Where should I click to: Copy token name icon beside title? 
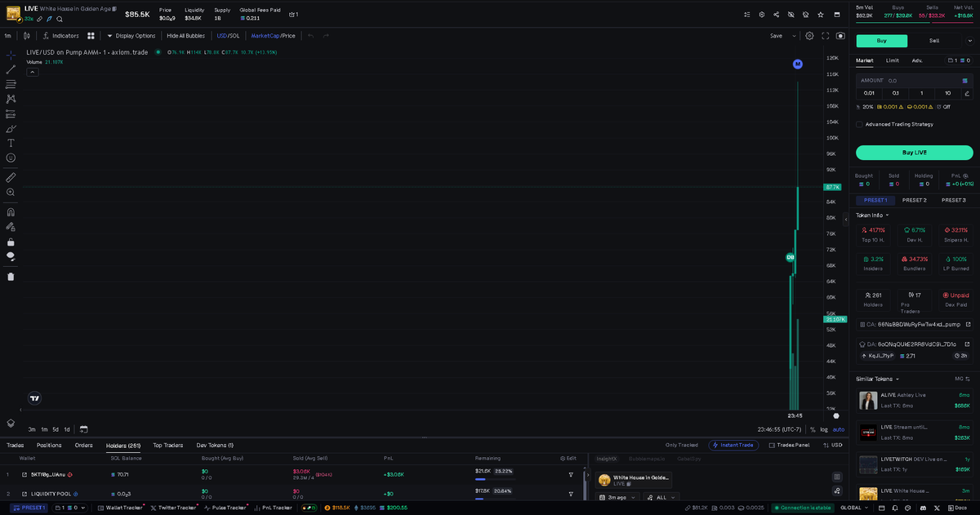click(114, 9)
